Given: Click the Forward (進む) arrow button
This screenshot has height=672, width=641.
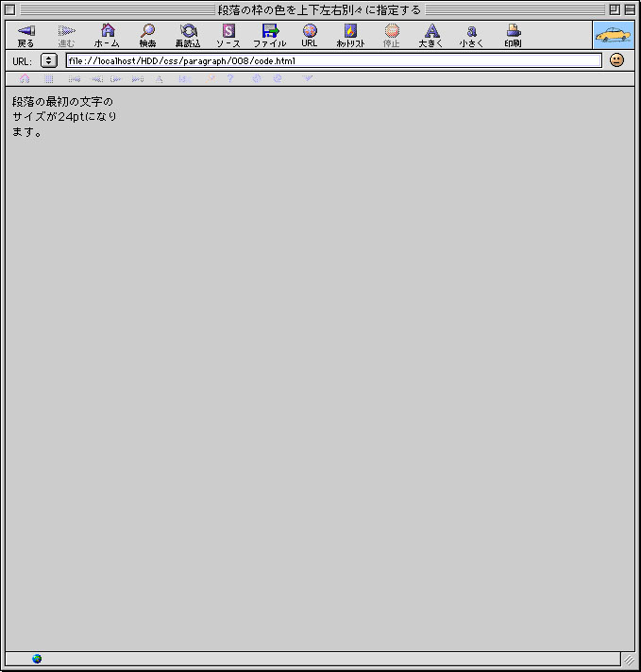Looking at the screenshot, I should pos(66,35).
